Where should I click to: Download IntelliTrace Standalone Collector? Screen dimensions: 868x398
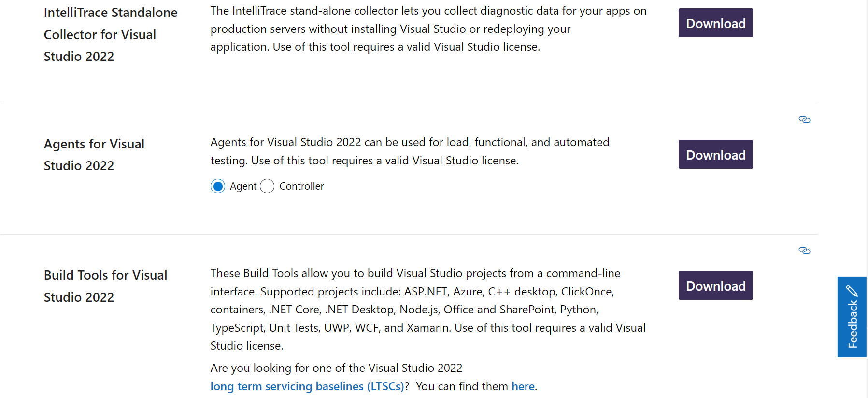point(715,23)
